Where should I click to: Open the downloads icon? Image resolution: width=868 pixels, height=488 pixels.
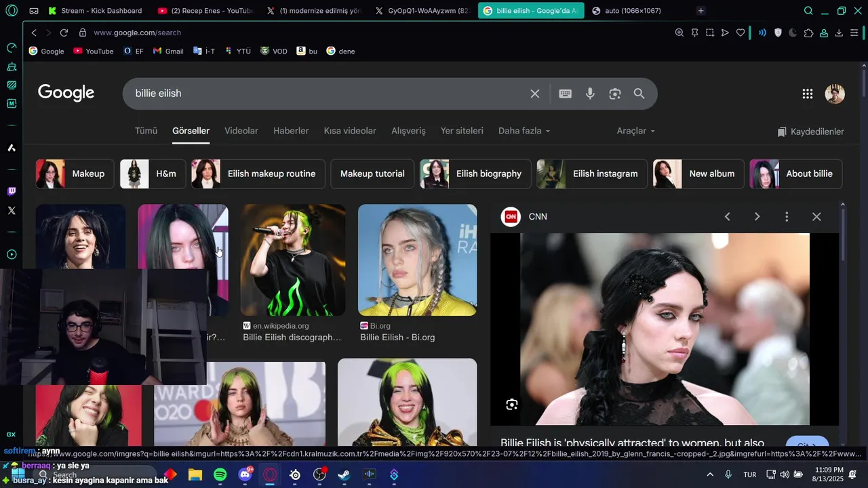pyautogui.click(x=839, y=33)
